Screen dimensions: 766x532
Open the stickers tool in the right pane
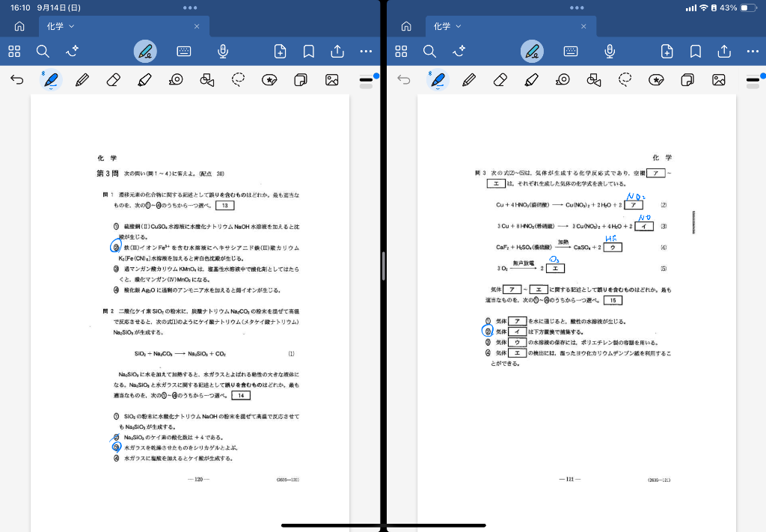click(656, 79)
